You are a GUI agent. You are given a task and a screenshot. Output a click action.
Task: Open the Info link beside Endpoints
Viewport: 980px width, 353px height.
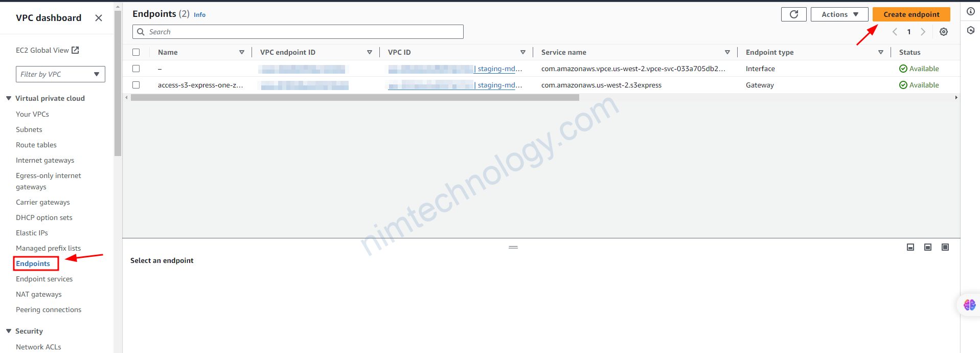199,15
